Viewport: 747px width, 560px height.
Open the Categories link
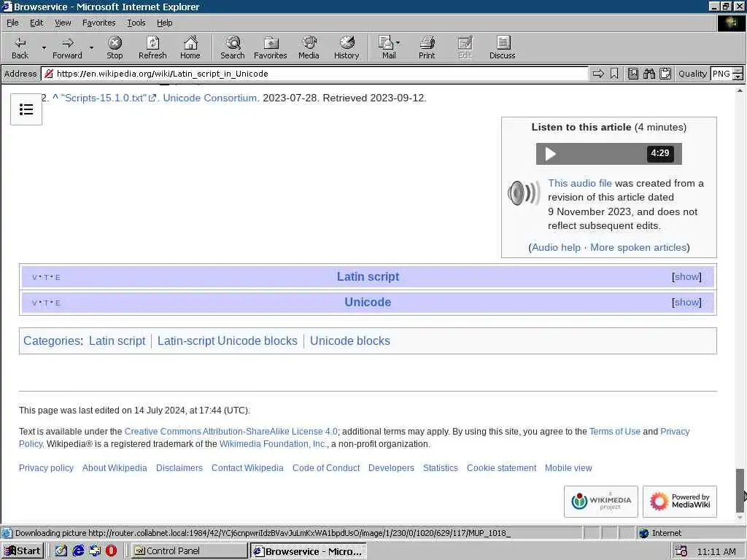point(52,341)
